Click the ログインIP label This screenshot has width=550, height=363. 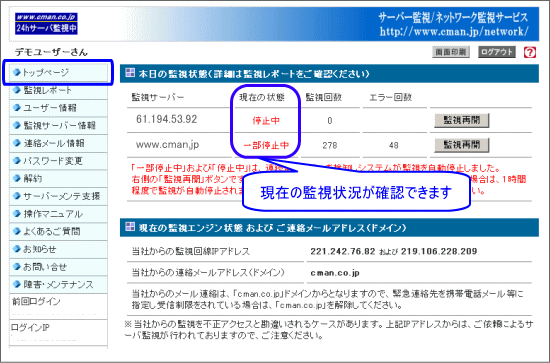tap(31, 328)
